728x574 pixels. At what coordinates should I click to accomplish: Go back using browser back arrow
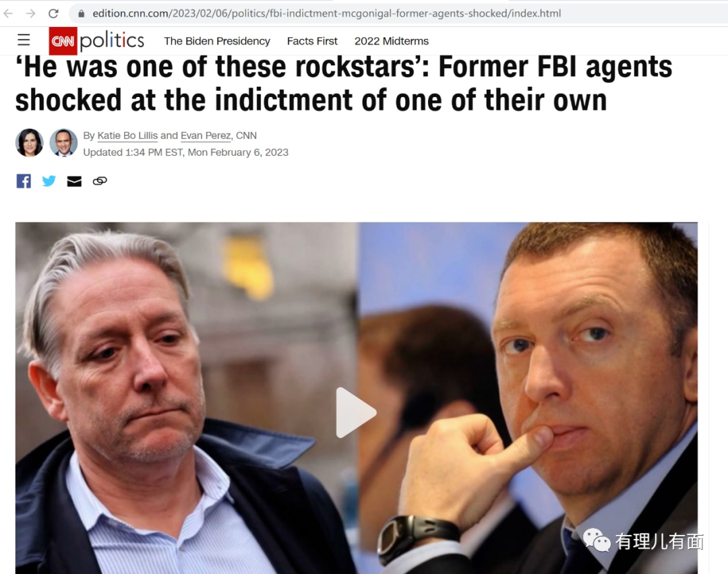[8, 13]
